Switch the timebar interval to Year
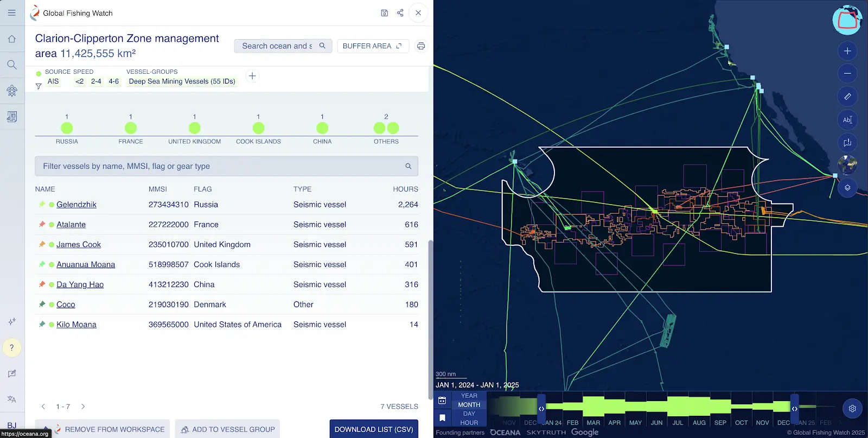Image resolution: width=868 pixels, height=438 pixels. tap(469, 396)
